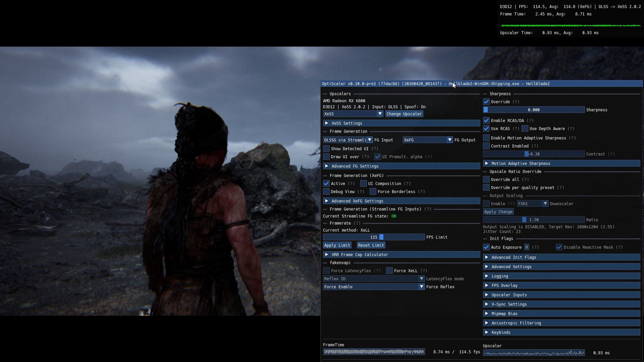Click the (?) help next to Show Detected UI
The image size is (644, 362).
(x=375, y=149)
